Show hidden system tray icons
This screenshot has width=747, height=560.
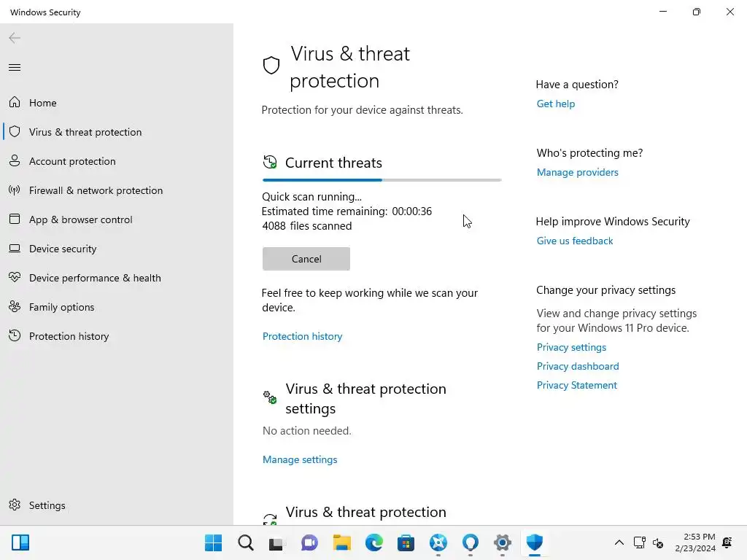tap(619, 542)
